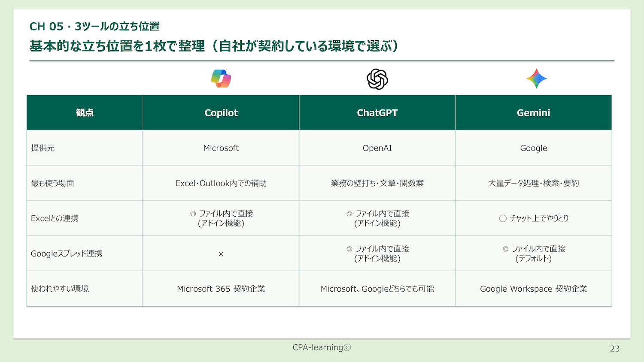The image size is (644, 362).
Task: Click the "チャット上でやりとり" cell
Action: 534,218
